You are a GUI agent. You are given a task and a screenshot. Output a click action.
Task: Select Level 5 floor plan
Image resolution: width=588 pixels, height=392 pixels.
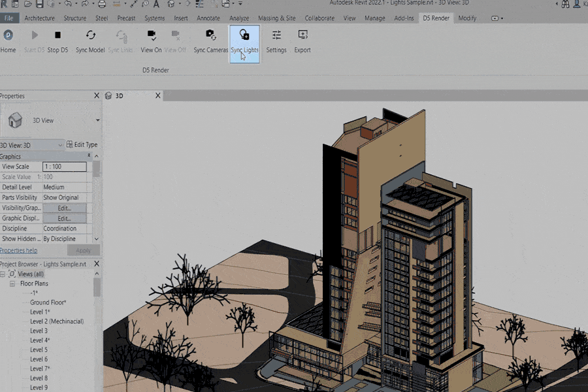[x=39, y=350]
